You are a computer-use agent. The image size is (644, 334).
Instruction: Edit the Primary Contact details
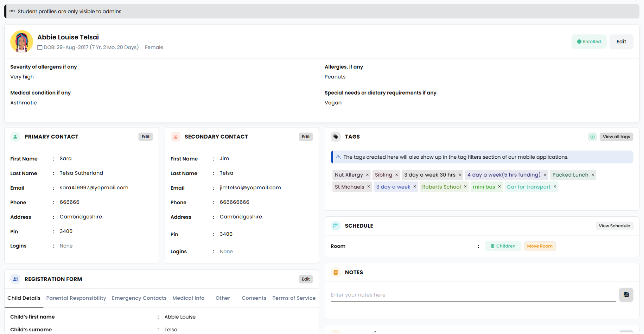[146, 137]
